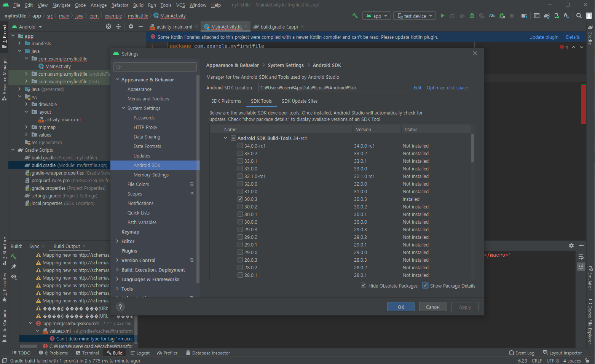Check the 34.0.0-rc1 build tools box

[240, 146]
